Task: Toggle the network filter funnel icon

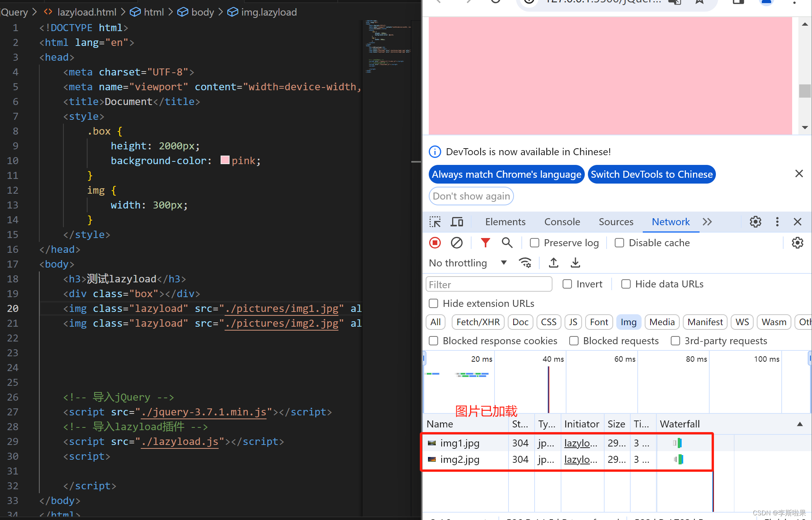Action: click(485, 243)
